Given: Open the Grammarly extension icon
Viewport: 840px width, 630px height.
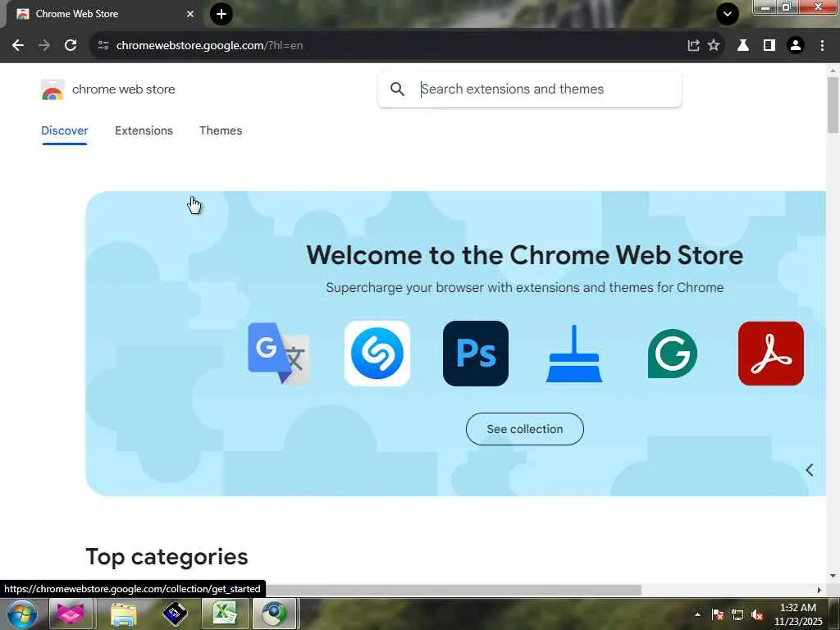Looking at the screenshot, I should point(673,354).
